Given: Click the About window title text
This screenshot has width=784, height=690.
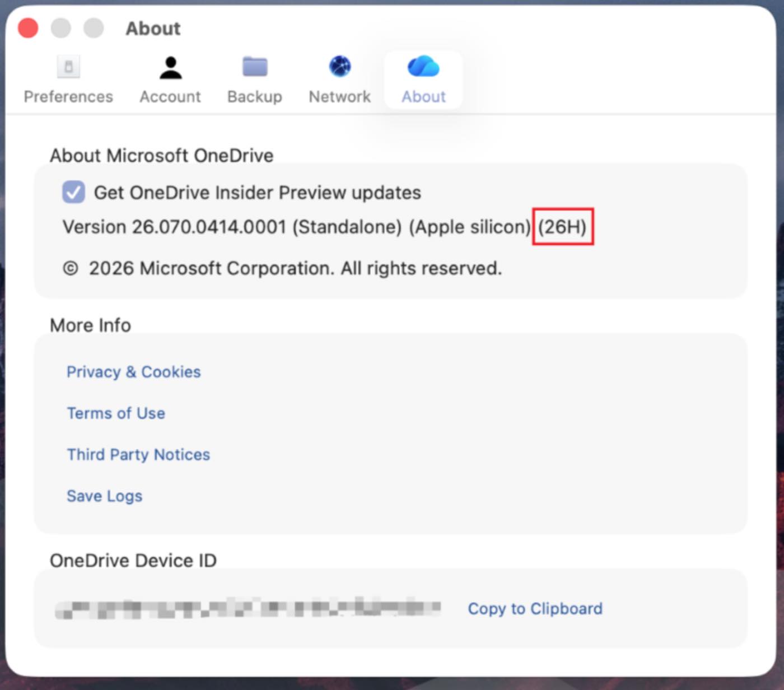Looking at the screenshot, I should point(153,29).
